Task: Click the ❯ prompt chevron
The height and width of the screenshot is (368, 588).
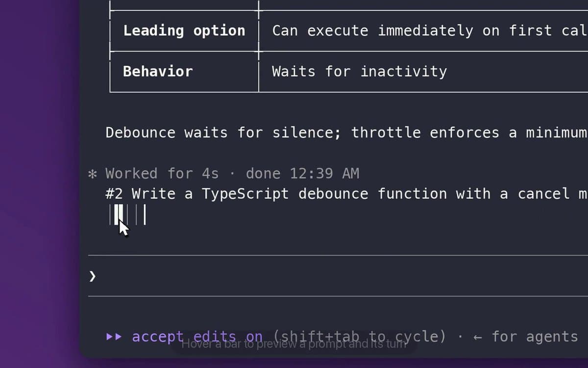Action: [92, 276]
